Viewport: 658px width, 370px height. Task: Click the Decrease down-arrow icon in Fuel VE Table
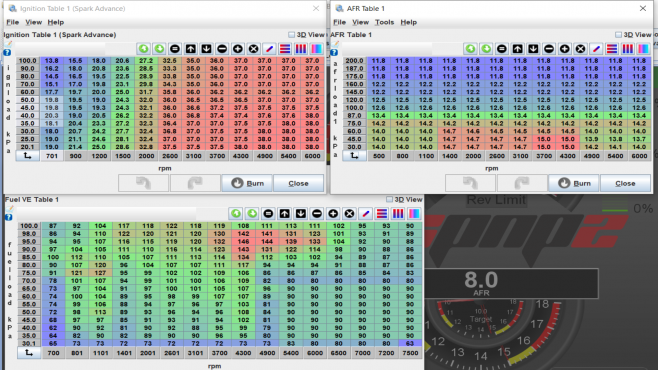tap(300, 214)
